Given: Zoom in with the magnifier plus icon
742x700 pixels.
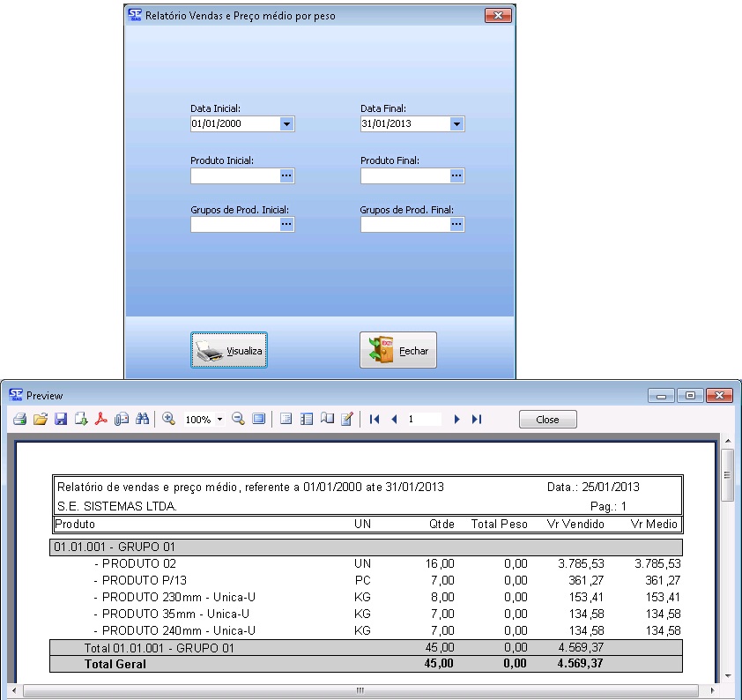Looking at the screenshot, I should click(168, 420).
